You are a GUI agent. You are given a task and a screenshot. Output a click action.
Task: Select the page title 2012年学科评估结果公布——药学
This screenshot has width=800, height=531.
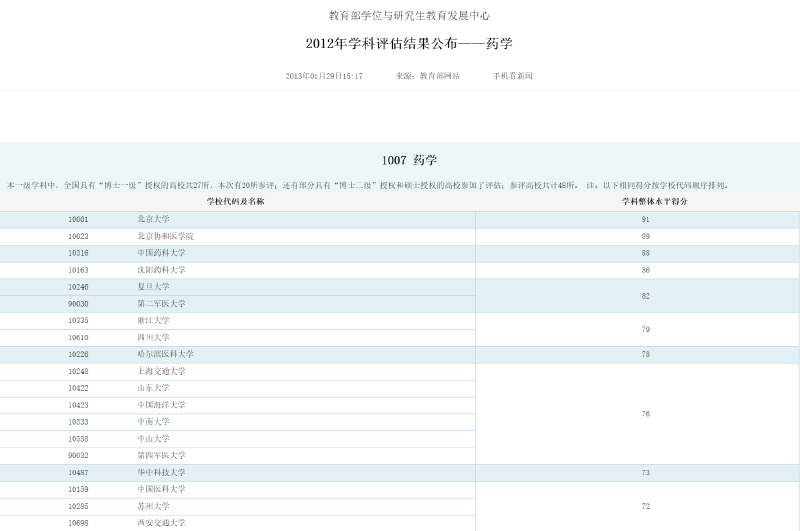(409, 43)
